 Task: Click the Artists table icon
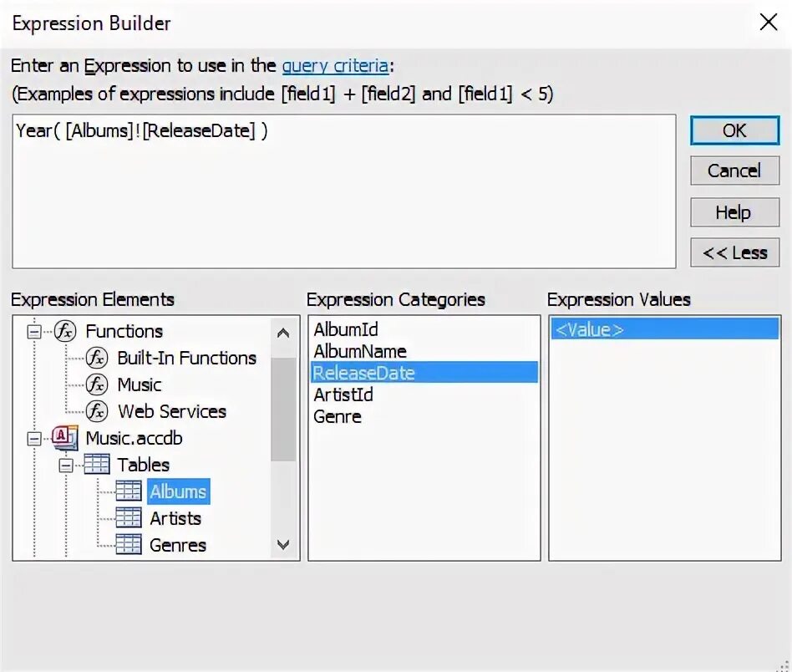tap(129, 518)
